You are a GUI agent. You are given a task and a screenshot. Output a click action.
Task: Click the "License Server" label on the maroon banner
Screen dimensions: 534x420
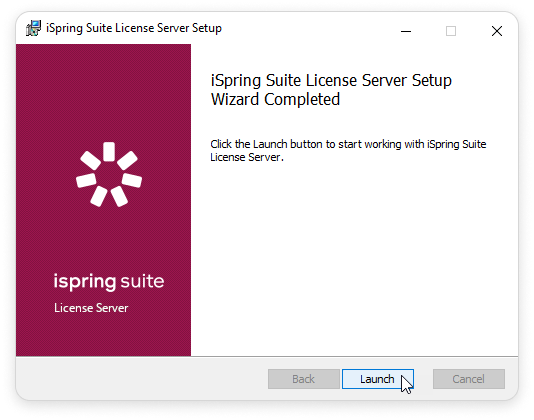point(91,308)
